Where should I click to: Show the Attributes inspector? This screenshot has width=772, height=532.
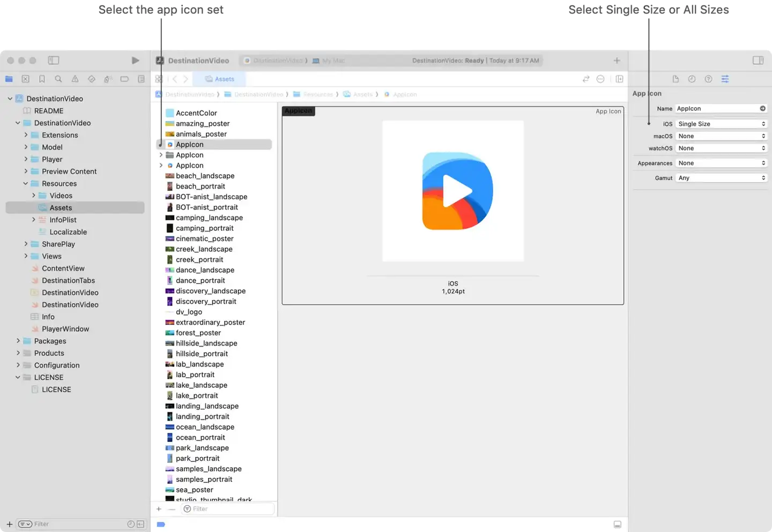click(x=725, y=79)
